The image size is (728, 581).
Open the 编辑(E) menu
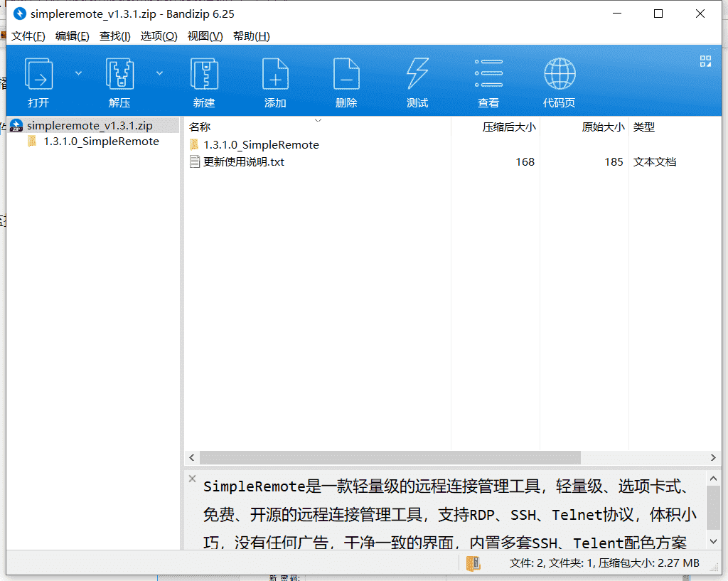[73, 36]
